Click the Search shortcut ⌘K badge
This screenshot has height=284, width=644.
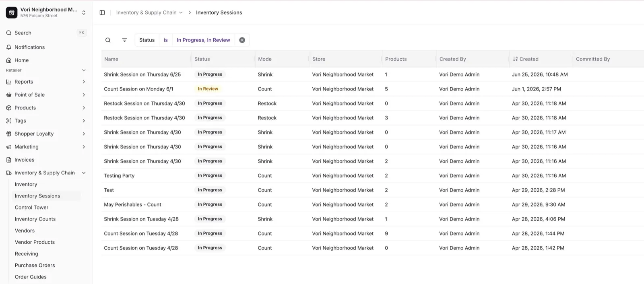point(82,33)
